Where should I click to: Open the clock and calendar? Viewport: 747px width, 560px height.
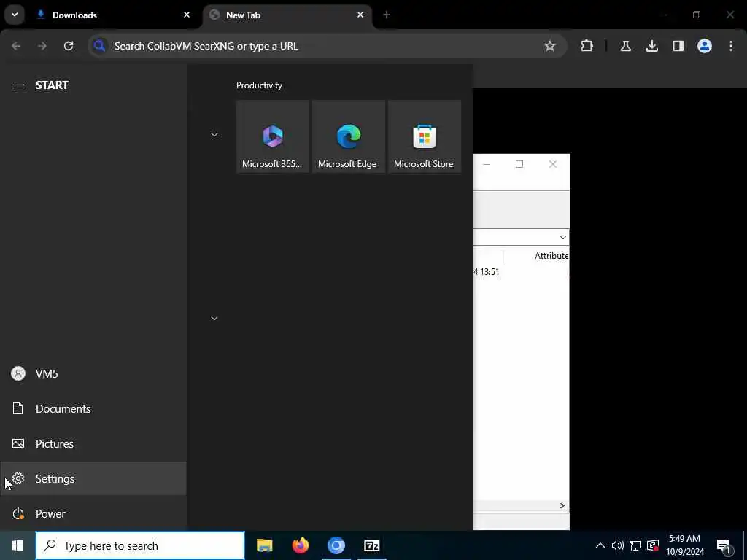(x=685, y=545)
